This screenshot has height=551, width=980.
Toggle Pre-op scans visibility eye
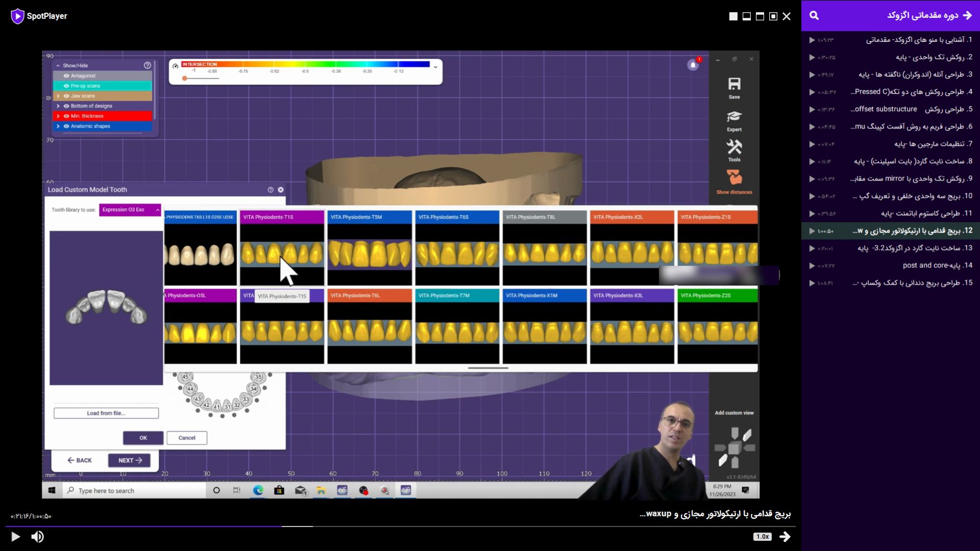(66, 86)
